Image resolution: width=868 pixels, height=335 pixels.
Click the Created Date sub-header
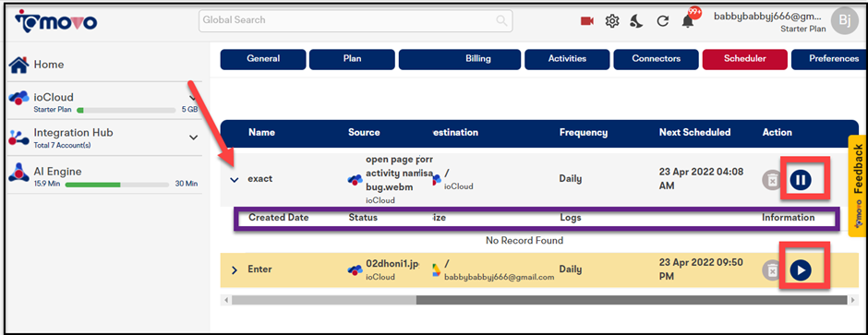click(x=279, y=218)
